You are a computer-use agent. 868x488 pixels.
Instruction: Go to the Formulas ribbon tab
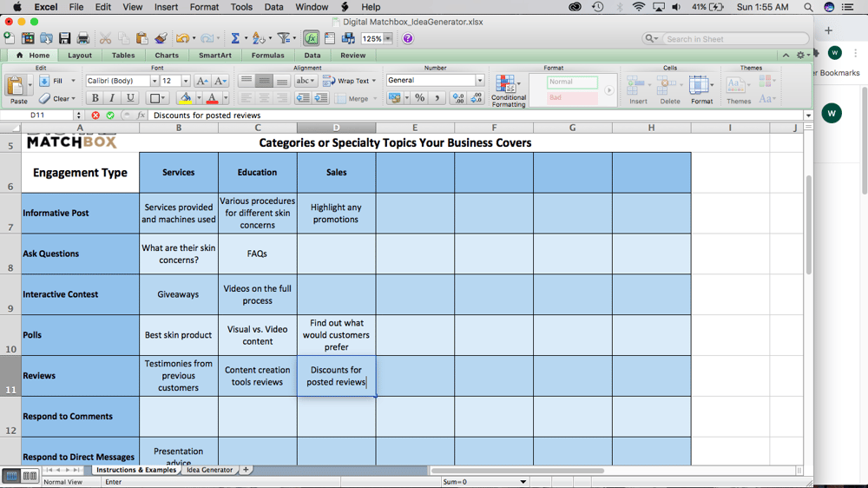[268, 56]
